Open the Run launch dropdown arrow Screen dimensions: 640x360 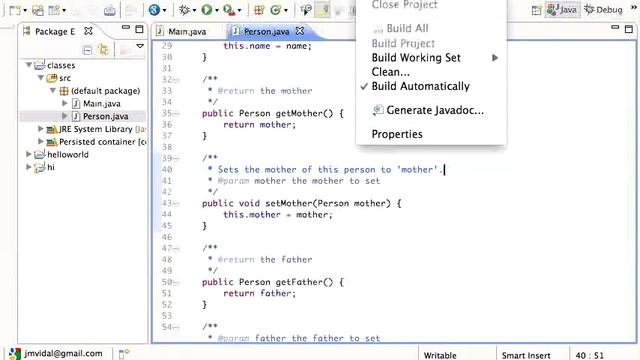point(217,10)
